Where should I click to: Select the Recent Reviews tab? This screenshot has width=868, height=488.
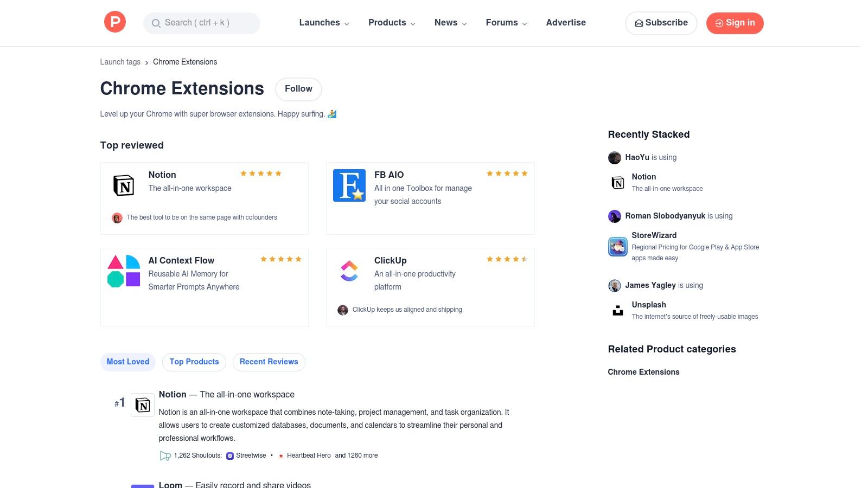coord(269,362)
